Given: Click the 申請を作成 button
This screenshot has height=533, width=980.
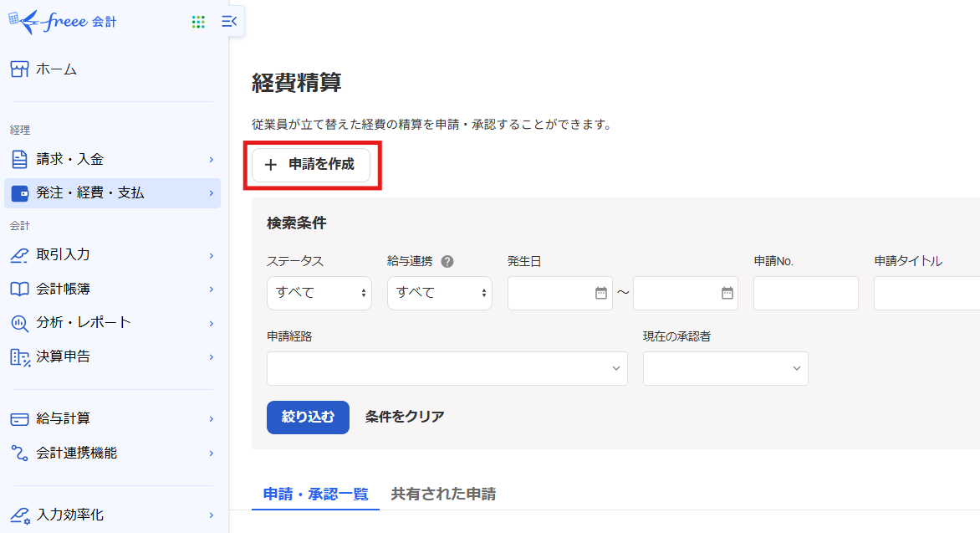Looking at the screenshot, I should coord(310,165).
